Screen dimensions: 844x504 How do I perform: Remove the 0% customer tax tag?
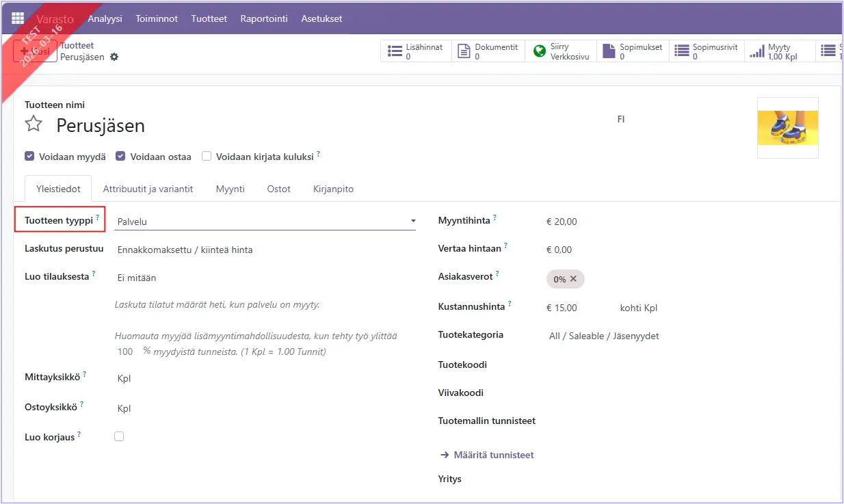[x=573, y=279]
